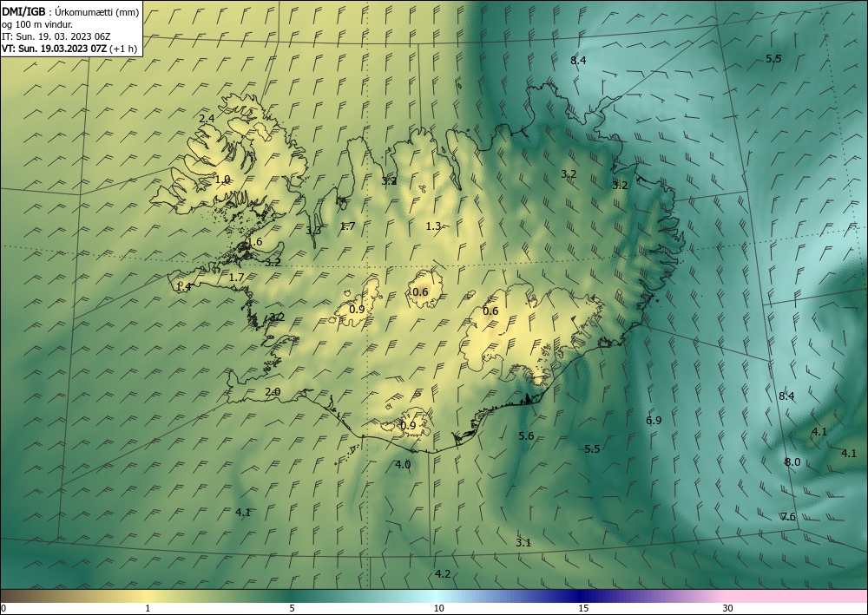Click the '1' tick label on the color scale

pyautogui.click(x=148, y=608)
